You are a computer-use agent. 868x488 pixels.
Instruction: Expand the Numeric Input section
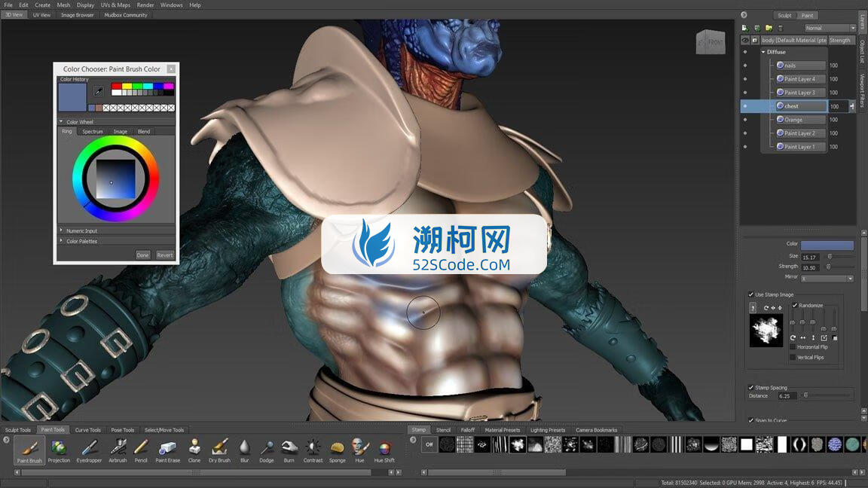pyautogui.click(x=62, y=230)
